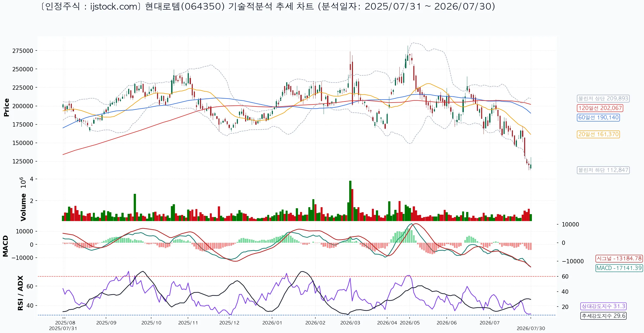Select the 120일선 202,067 label

(600, 108)
